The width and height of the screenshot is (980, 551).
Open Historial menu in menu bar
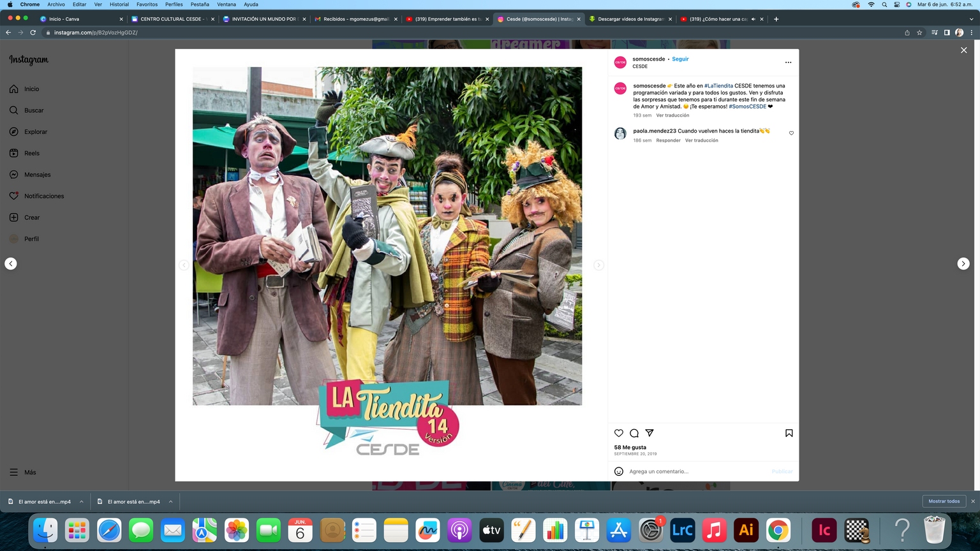[x=119, y=4]
